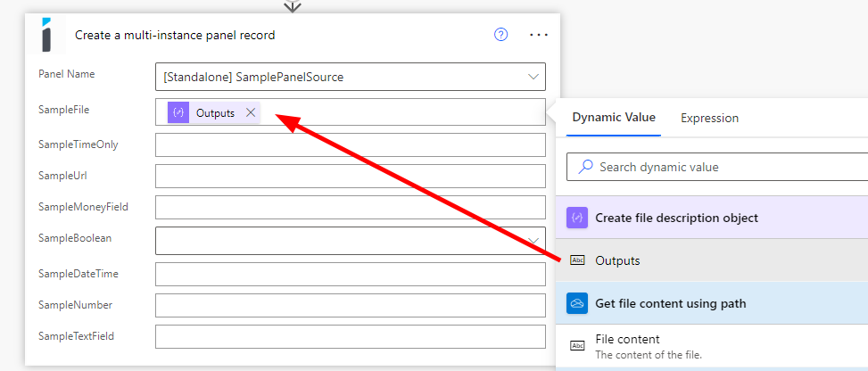Viewport: 868px width, 371px height.
Task: Click the SampleTimeOnly input field
Action: [x=350, y=145]
